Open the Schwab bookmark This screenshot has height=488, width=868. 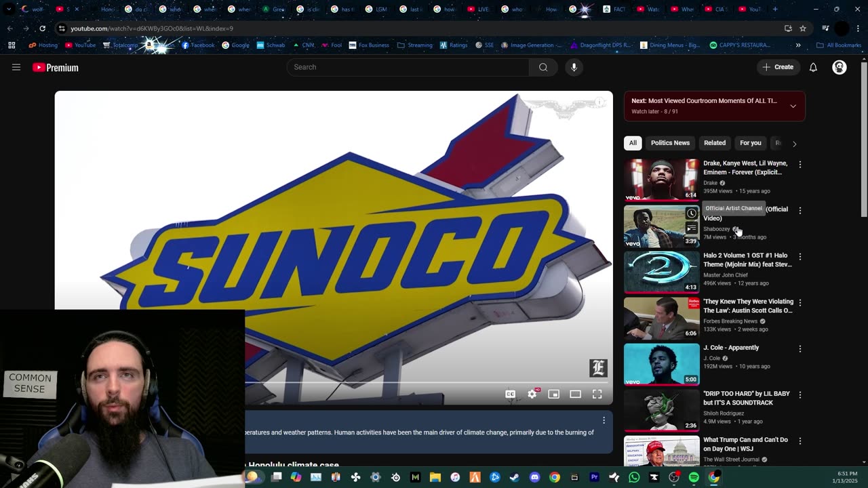click(x=271, y=45)
